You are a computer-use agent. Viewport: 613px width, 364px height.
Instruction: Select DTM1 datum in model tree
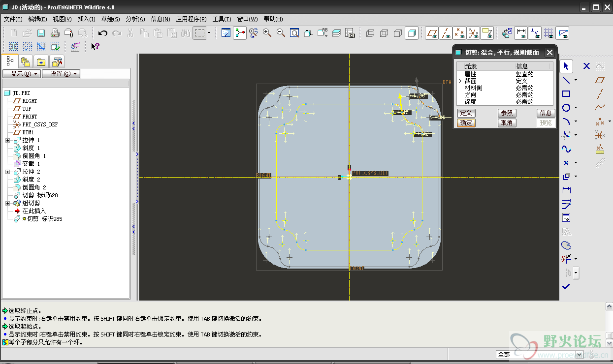click(28, 132)
